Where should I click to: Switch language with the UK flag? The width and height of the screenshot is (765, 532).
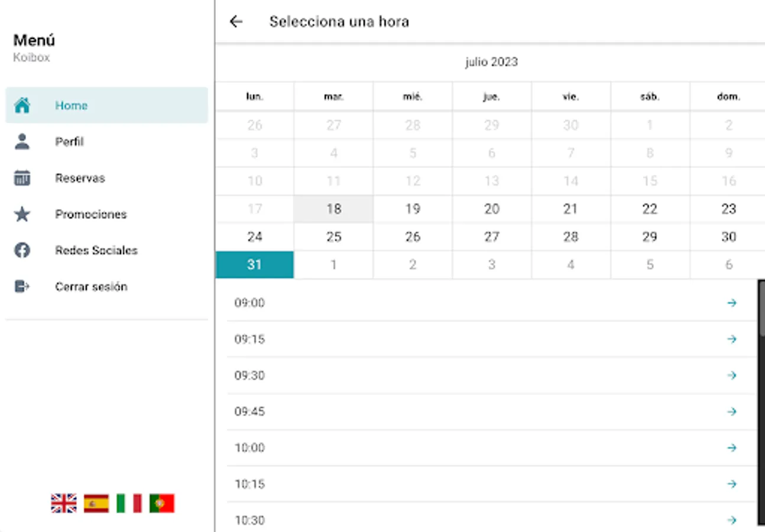pos(63,503)
